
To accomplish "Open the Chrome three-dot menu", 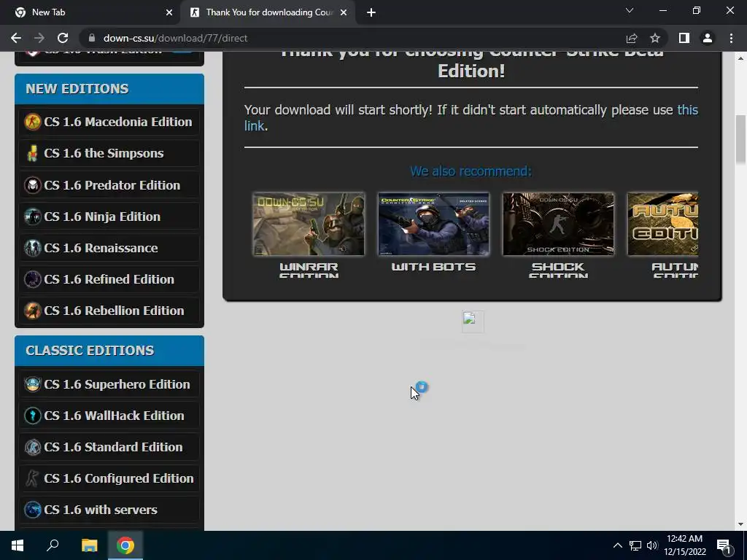I will tap(731, 38).
